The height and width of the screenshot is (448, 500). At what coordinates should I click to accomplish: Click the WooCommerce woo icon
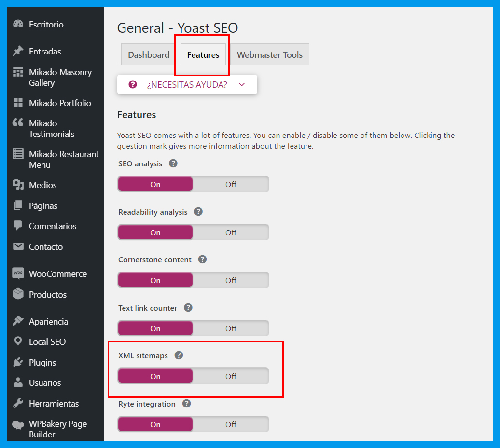pos(18,273)
